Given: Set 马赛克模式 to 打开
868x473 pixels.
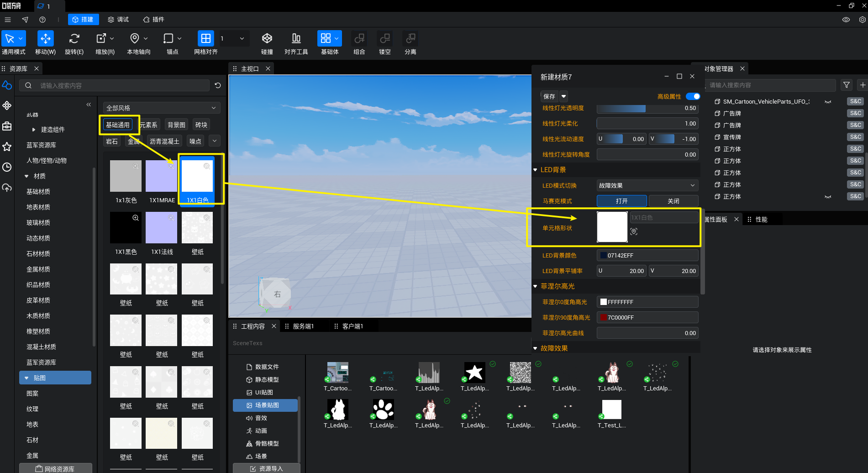Looking at the screenshot, I should coord(621,201).
